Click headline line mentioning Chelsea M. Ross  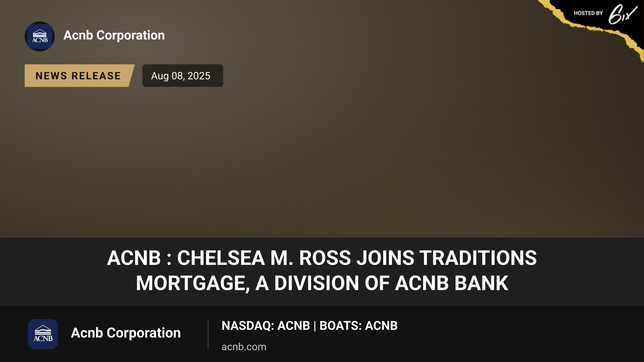point(322,258)
